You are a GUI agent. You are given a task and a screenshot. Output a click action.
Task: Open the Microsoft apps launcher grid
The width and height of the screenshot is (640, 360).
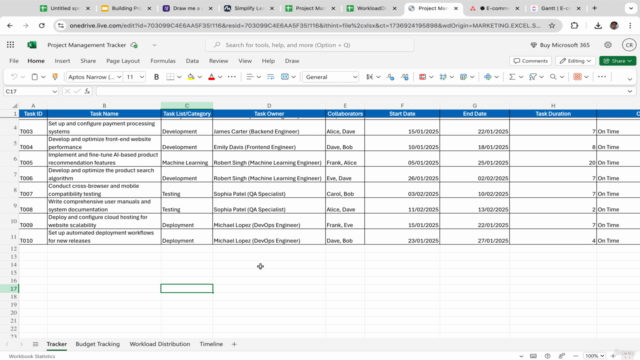coord(11,45)
